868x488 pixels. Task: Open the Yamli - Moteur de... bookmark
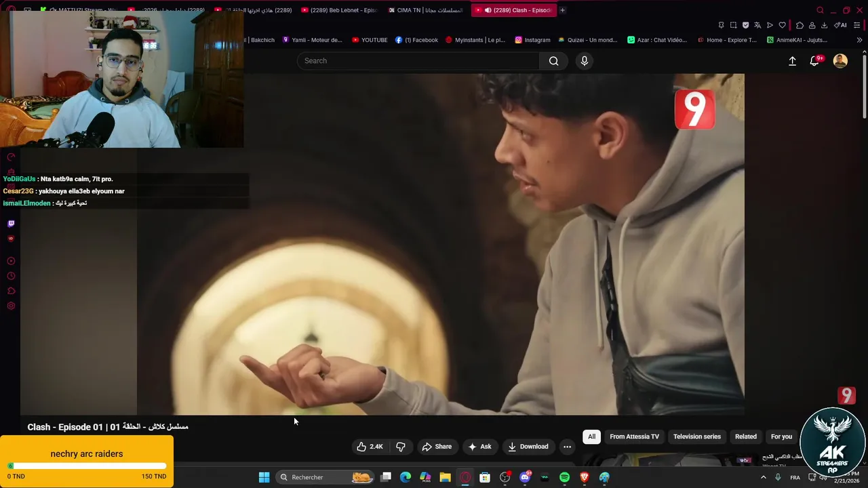point(313,40)
